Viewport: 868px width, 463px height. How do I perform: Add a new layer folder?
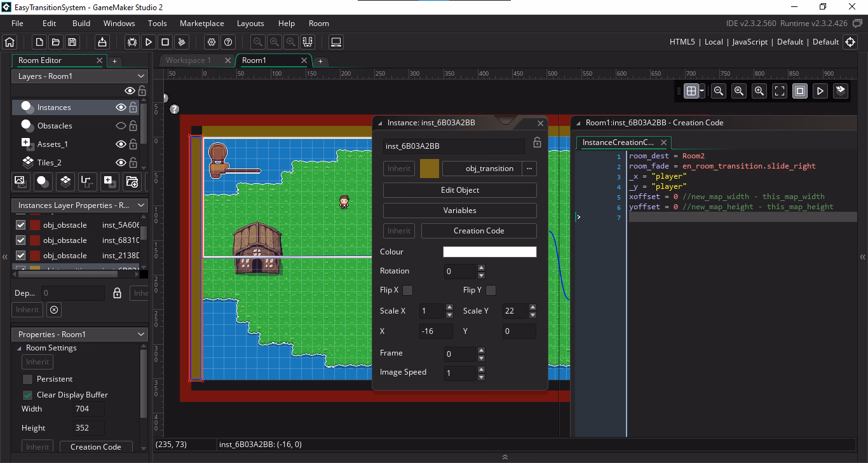tap(132, 182)
